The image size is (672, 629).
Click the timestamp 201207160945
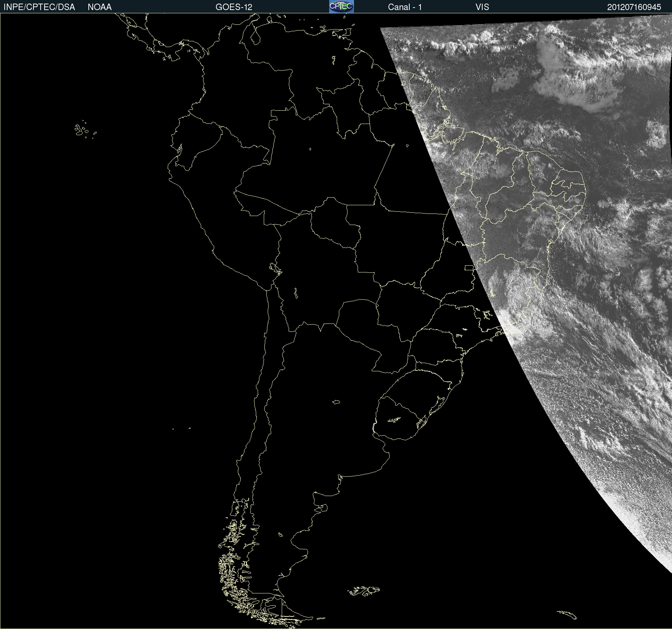pyautogui.click(x=634, y=7)
